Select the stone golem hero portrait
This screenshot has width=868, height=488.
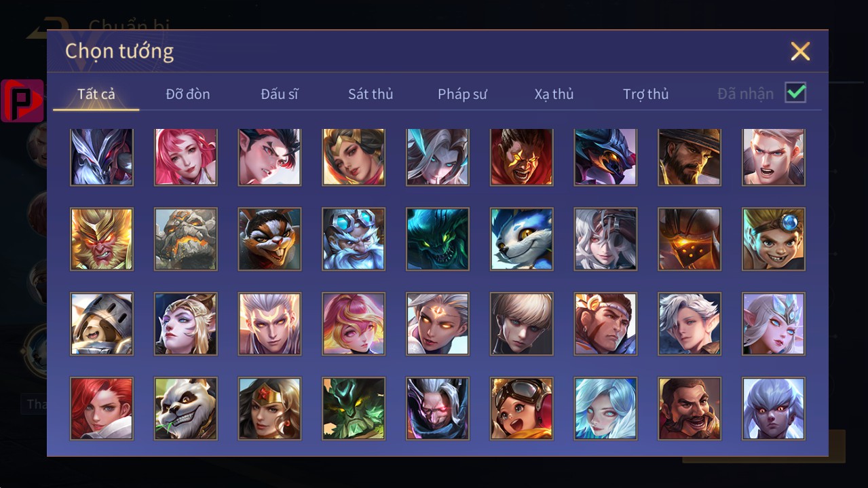coord(186,240)
